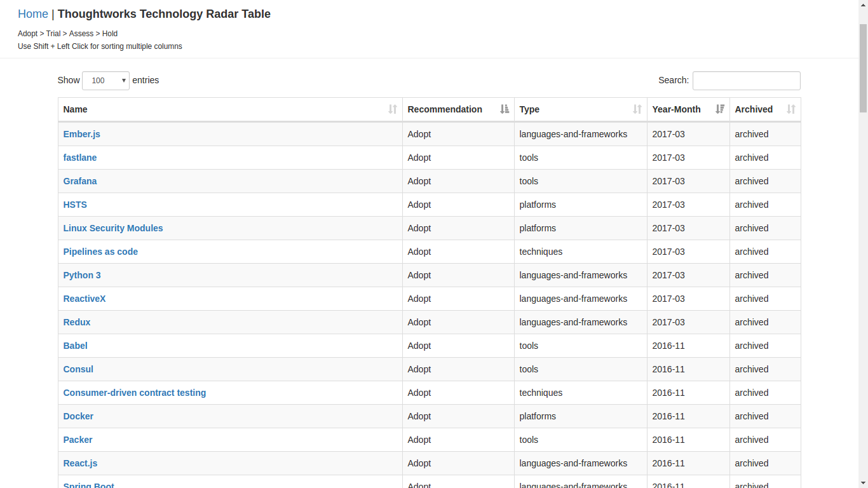Open the ReactiveX link

click(85, 299)
